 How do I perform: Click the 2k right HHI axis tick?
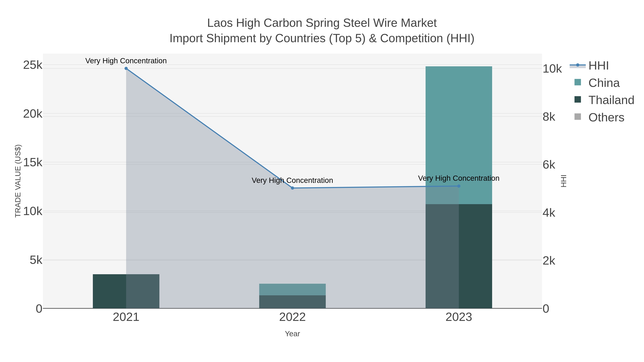[549, 261]
